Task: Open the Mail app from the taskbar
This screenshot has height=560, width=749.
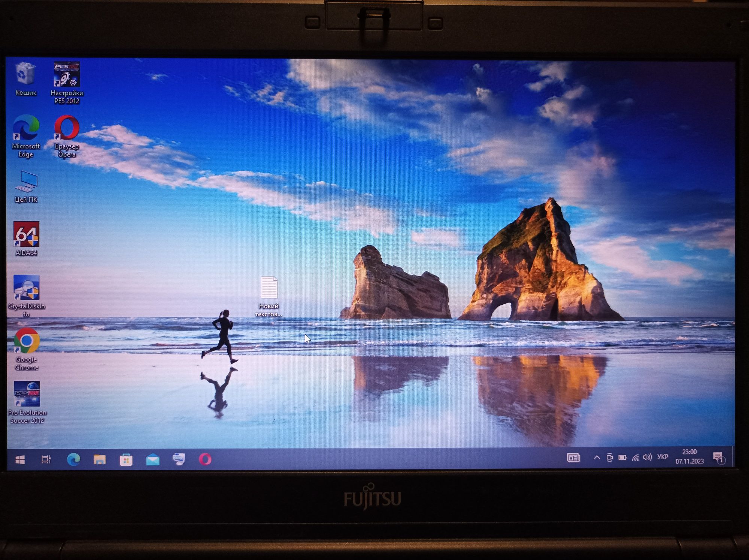Action: (153, 460)
